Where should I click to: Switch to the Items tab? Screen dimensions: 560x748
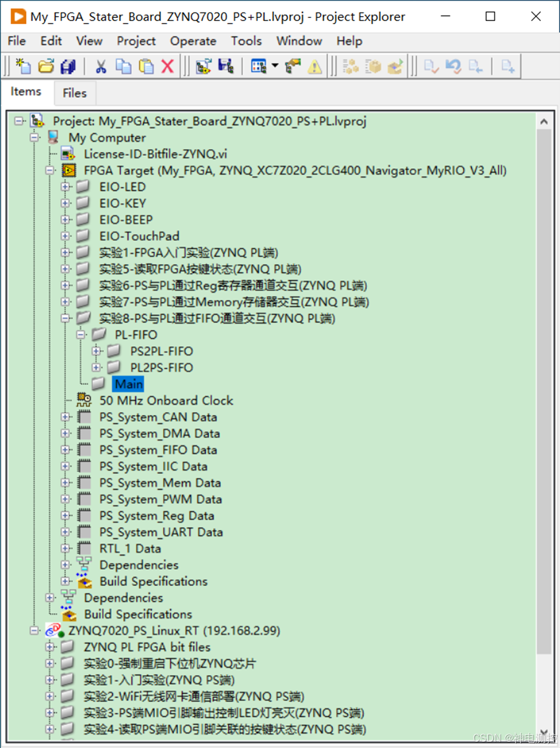pyautogui.click(x=26, y=92)
